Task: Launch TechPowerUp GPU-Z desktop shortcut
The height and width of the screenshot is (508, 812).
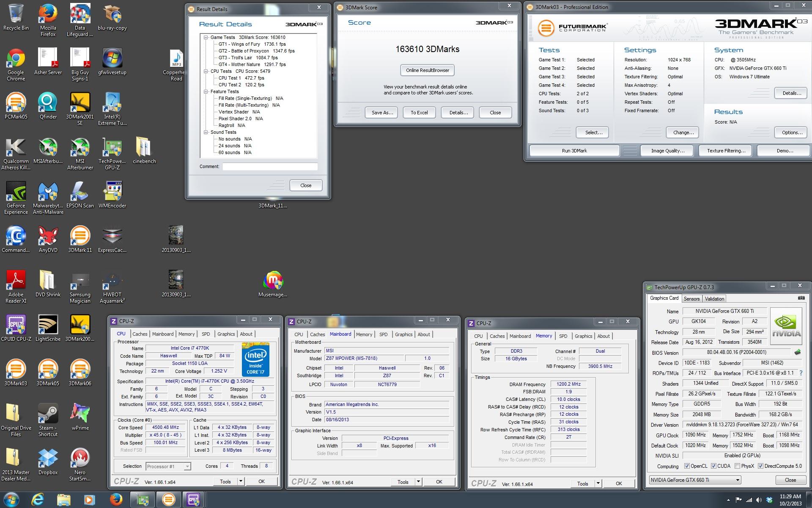Action: point(112,153)
